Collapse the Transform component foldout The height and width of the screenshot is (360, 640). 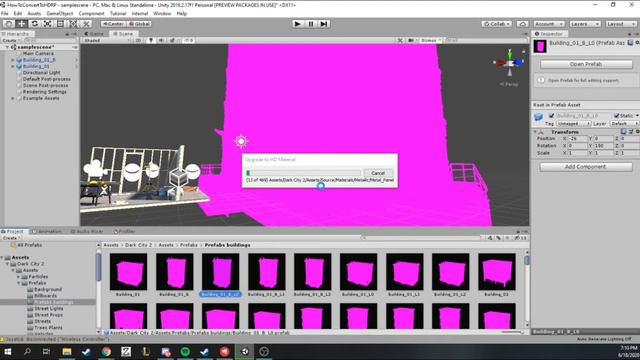[x=535, y=132]
